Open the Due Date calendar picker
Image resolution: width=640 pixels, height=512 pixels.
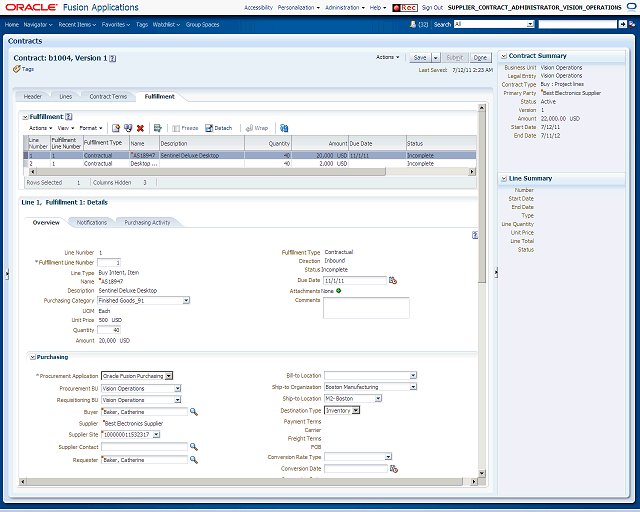click(393, 280)
